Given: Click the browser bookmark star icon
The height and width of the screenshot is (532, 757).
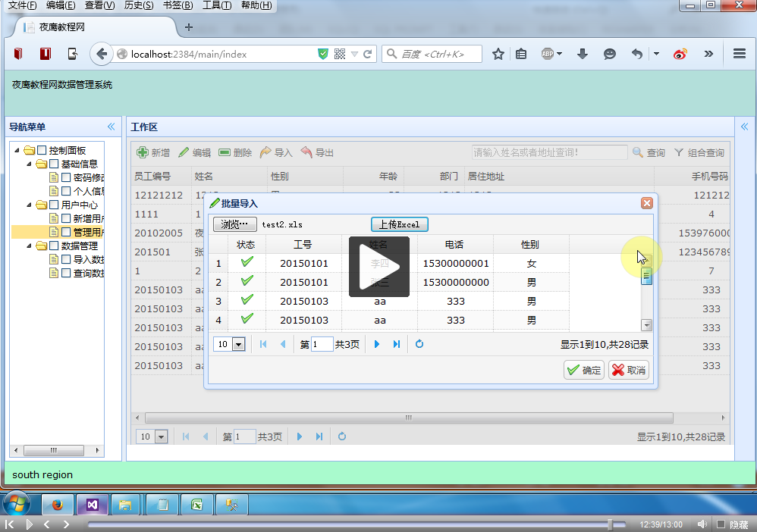Looking at the screenshot, I should point(498,54).
